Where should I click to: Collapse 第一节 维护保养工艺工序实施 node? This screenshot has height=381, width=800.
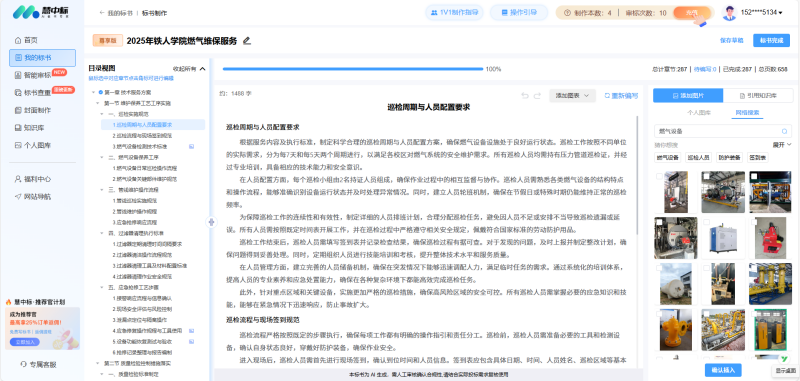pos(98,103)
